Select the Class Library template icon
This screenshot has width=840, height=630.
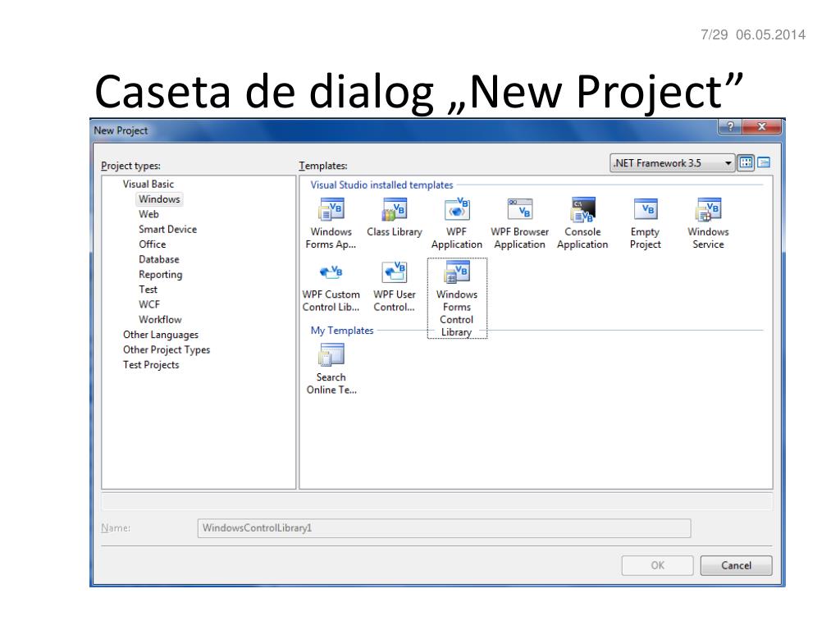pyautogui.click(x=395, y=209)
